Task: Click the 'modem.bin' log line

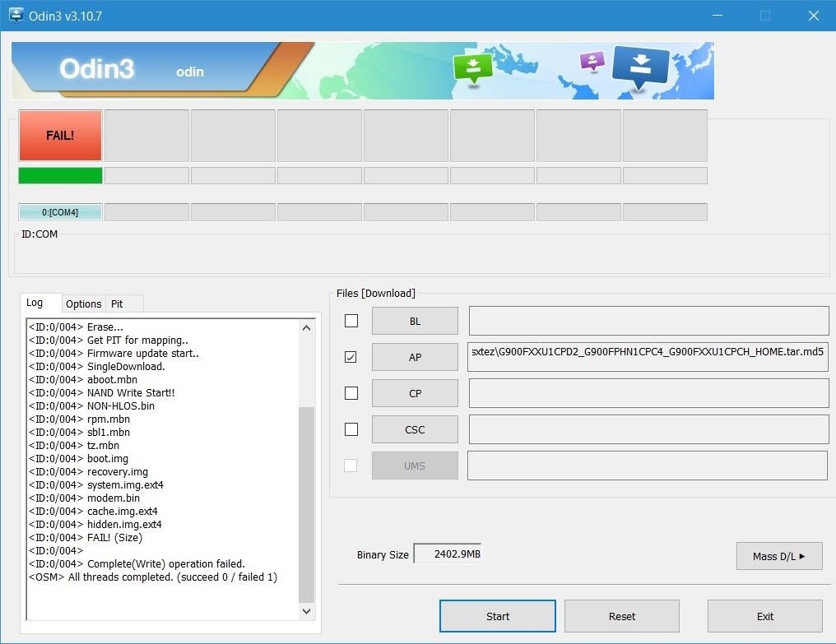Action: pos(84,498)
